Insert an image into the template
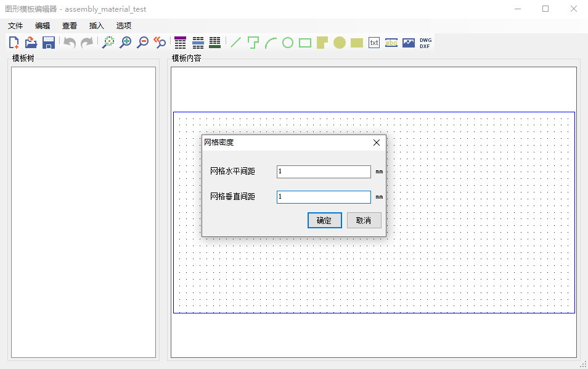 click(409, 43)
